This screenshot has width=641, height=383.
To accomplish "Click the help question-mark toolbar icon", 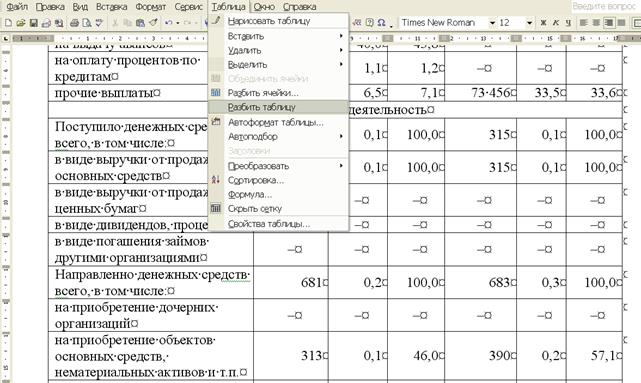I will [x=370, y=22].
